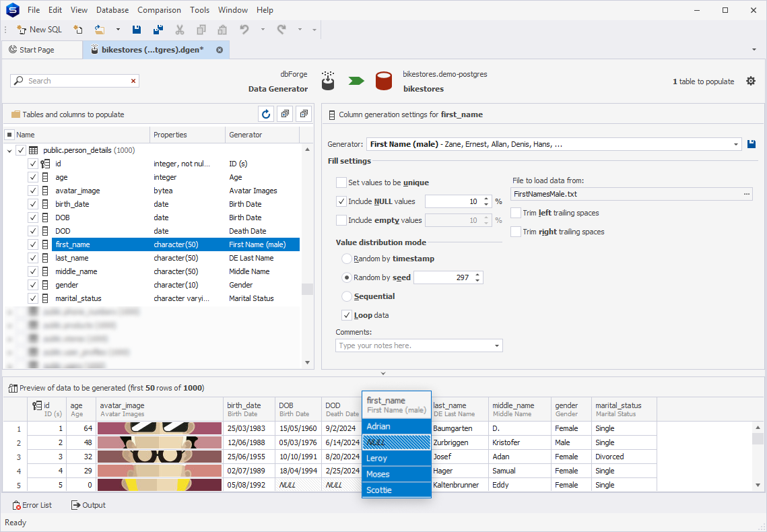Open the Tools menu
The image size is (767, 532).
click(199, 10)
